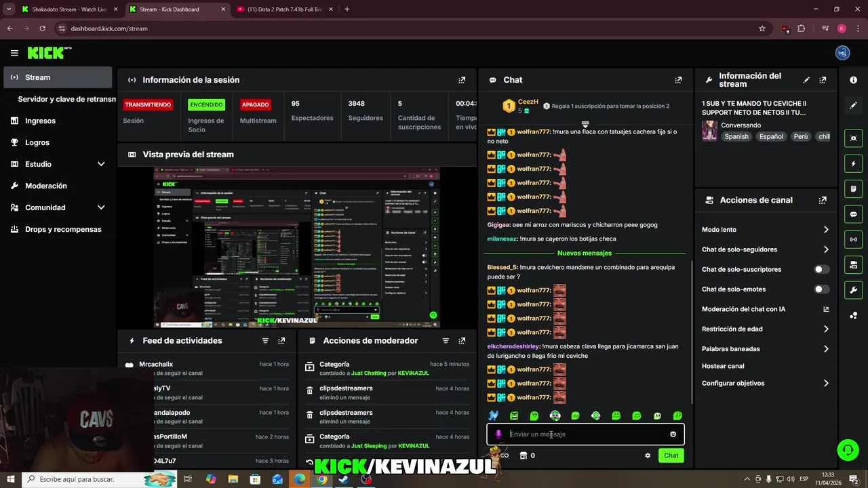Bookmark this page with the star icon

point(762,28)
